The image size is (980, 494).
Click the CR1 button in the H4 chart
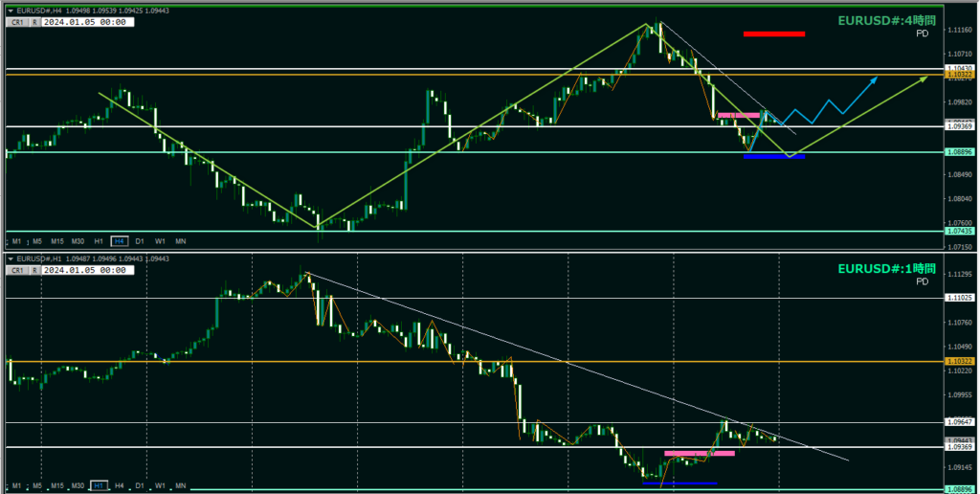point(17,22)
